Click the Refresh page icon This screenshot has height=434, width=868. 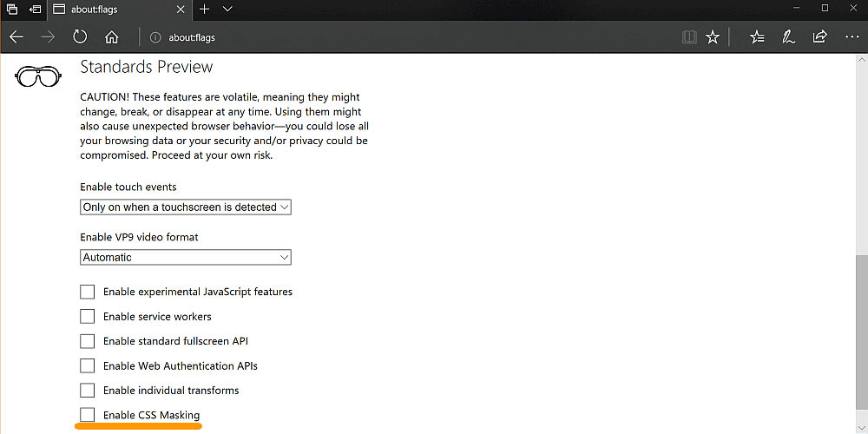click(80, 37)
